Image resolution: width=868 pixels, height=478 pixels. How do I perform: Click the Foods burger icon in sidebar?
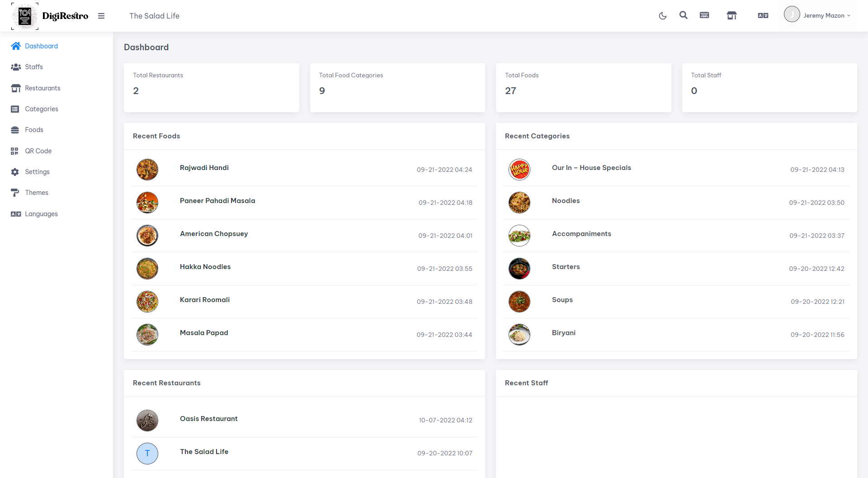coord(15,130)
